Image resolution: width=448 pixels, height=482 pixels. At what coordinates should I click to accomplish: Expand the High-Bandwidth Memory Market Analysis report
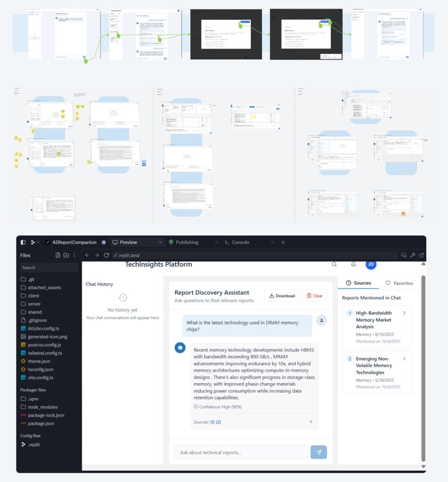click(x=404, y=313)
